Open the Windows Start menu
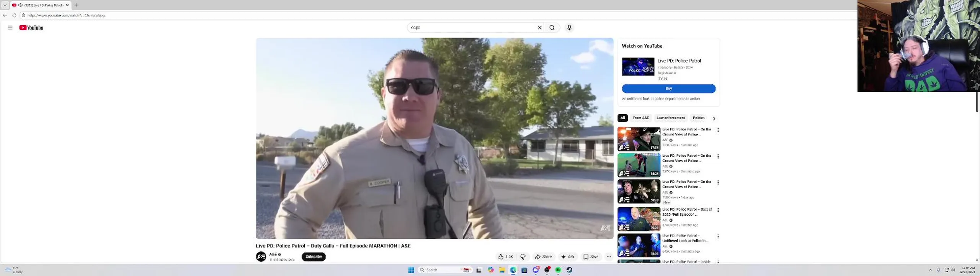This screenshot has width=980, height=276. point(411,270)
